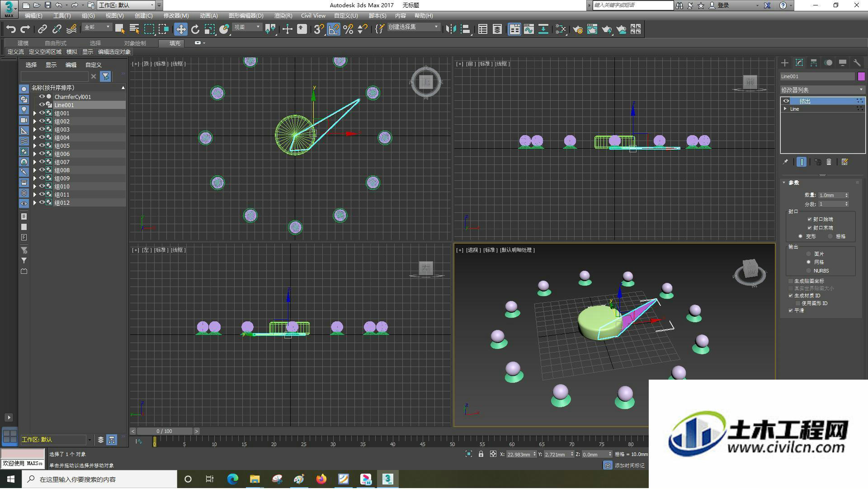Click the 0 / 100 time slider

coord(165,431)
